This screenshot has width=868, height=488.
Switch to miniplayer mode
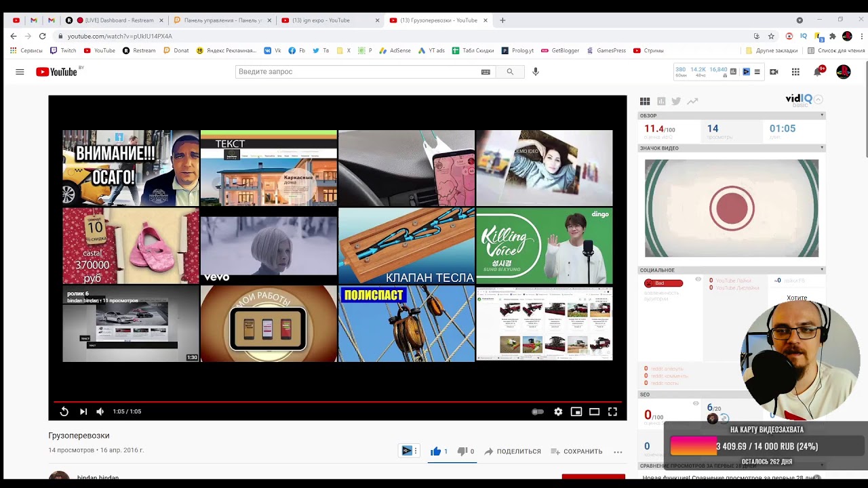(576, 411)
